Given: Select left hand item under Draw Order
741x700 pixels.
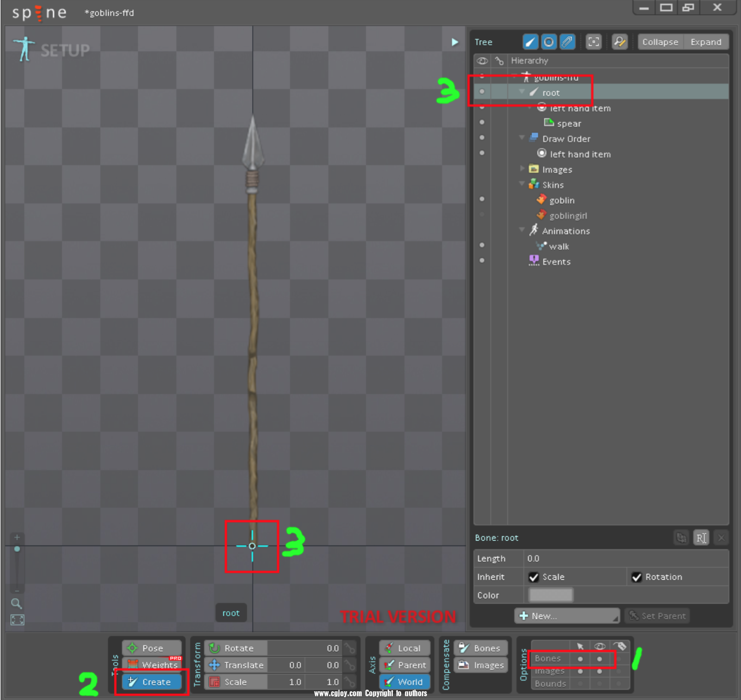Looking at the screenshot, I should pos(580,154).
